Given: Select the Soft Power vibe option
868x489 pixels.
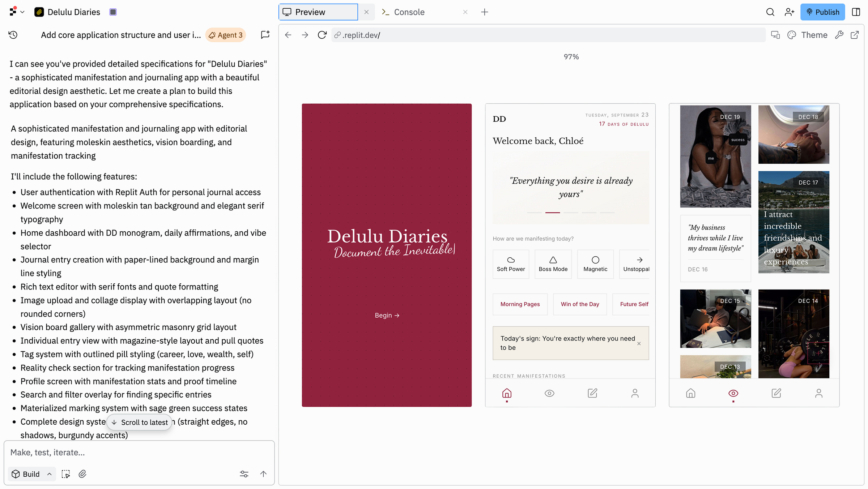Looking at the screenshot, I should tap(511, 264).
